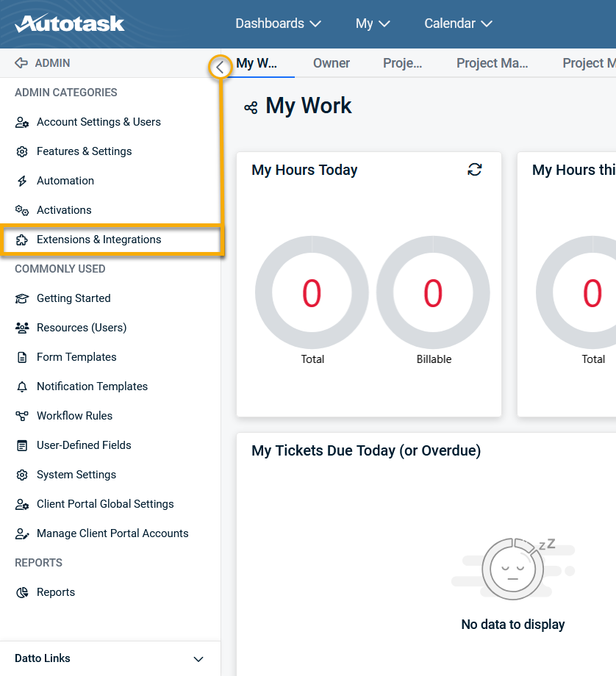Switch to the Owner tab
Image resolution: width=616 pixels, height=676 pixels.
tap(332, 63)
